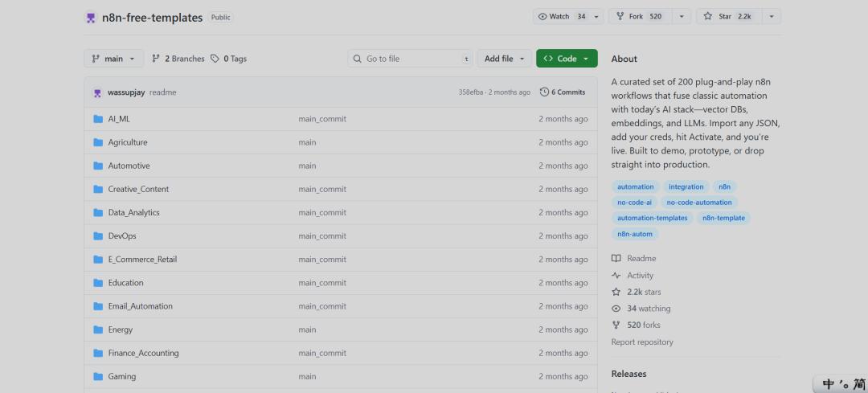Click the n8n-free-templates repository avatar icon
Viewport: 868px width, 393px height.
click(91, 17)
